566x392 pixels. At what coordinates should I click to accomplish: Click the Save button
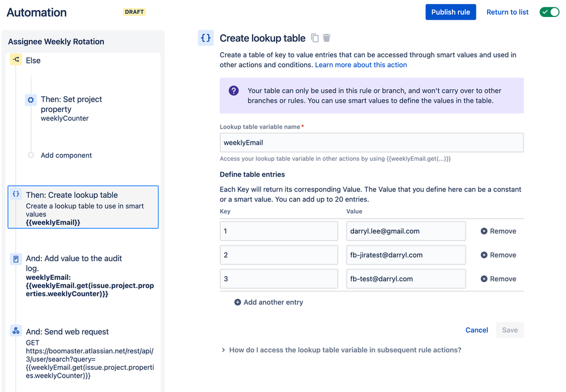click(x=510, y=330)
